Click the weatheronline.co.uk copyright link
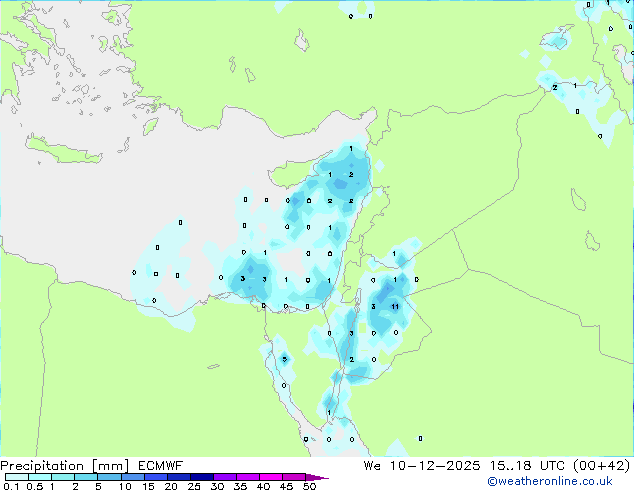 (x=550, y=481)
